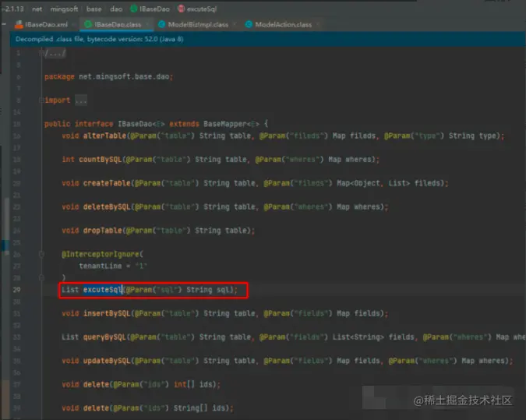Image resolution: width=526 pixels, height=420 pixels.
Task: Select the 'IBaseDao' breadcrumb label
Action: pos(154,9)
